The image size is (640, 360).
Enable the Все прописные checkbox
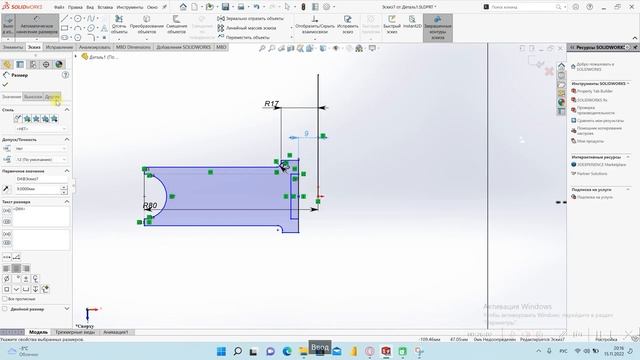[x=5, y=299]
